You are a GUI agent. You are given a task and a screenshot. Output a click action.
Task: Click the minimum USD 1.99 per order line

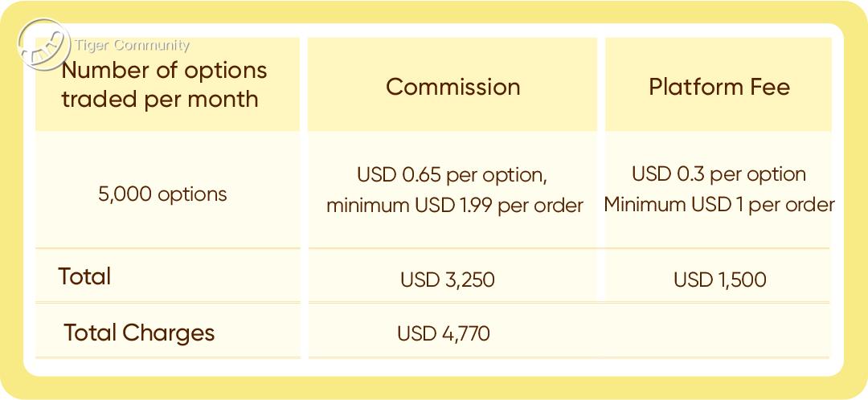click(454, 206)
